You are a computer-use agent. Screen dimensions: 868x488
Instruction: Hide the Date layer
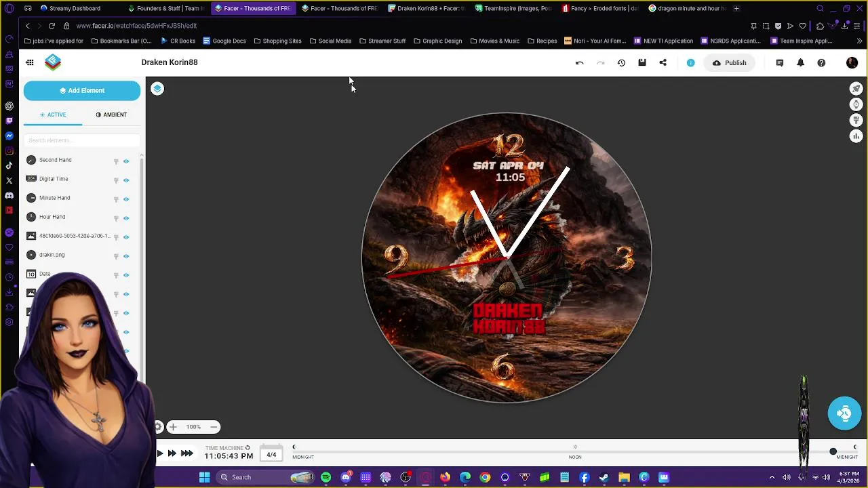pos(126,275)
